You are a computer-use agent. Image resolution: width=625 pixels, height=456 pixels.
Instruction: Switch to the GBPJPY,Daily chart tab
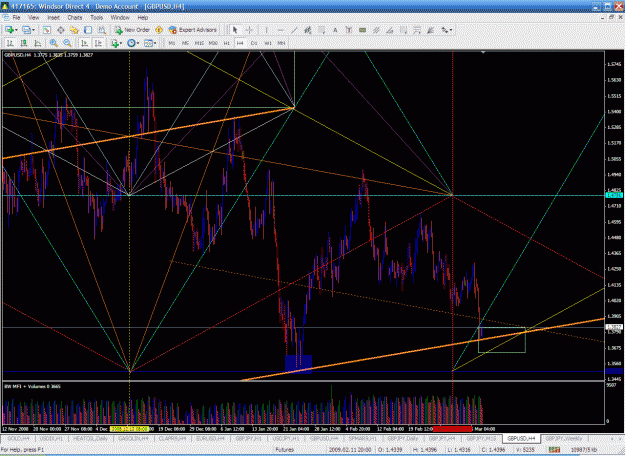pos(403,438)
